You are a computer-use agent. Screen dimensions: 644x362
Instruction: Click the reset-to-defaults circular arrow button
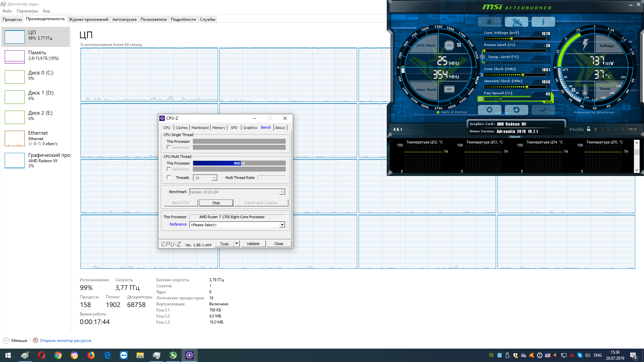(x=516, y=110)
